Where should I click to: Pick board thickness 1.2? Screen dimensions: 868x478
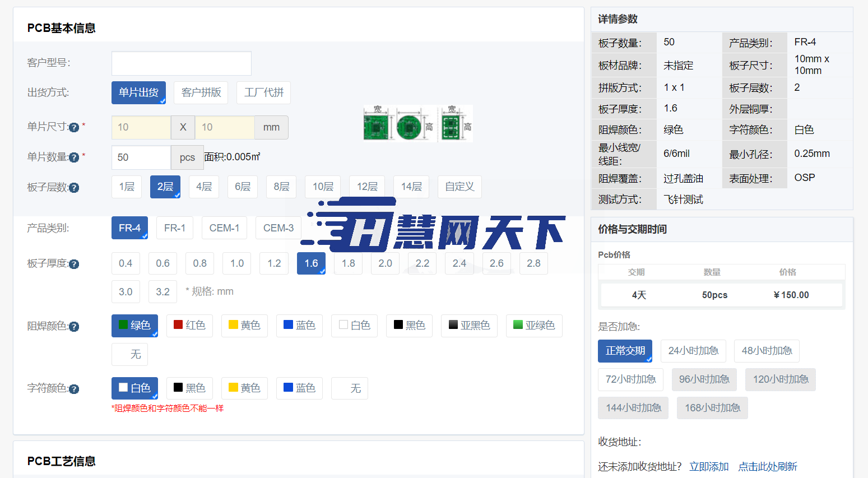point(274,263)
